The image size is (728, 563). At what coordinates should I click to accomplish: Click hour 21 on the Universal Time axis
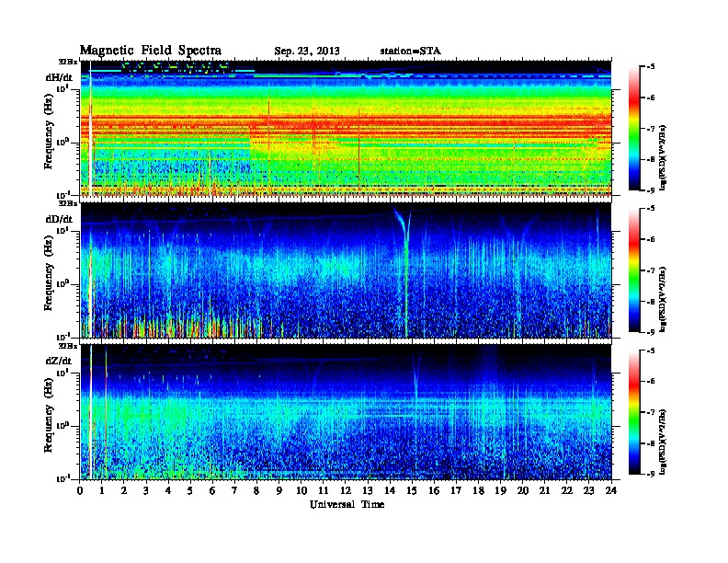pyautogui.click(x=544, y=490)
